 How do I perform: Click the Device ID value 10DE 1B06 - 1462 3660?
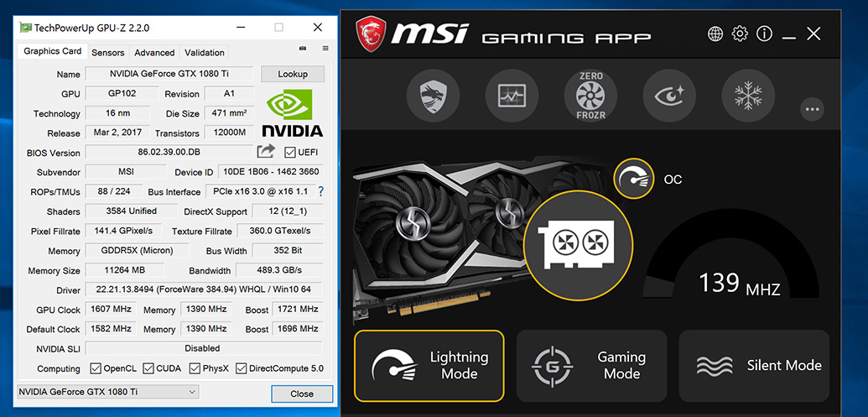click(271, 172)
